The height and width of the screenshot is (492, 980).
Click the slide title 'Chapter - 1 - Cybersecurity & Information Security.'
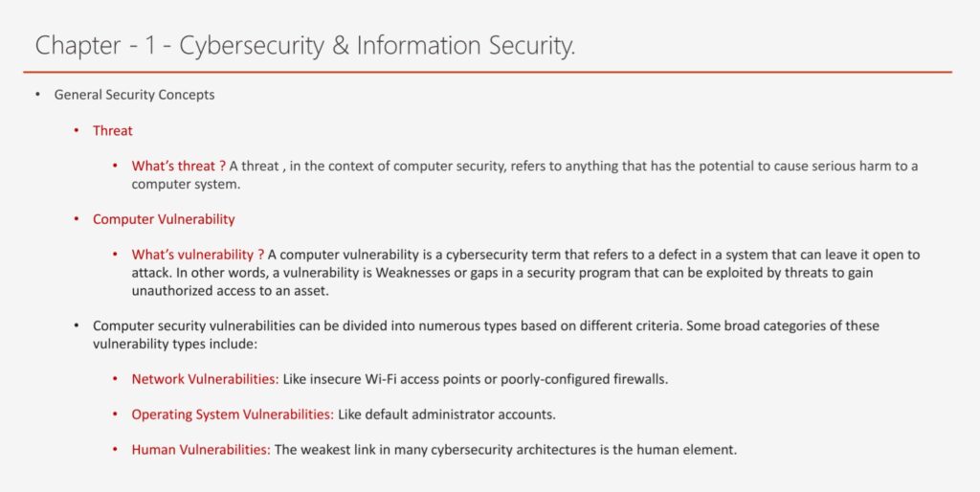point(305,45)
